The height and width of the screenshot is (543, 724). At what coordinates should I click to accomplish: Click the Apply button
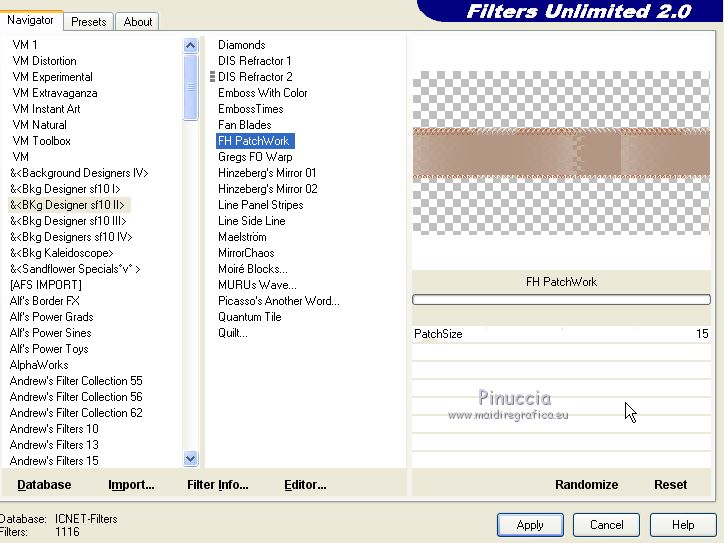click(530, 525)
